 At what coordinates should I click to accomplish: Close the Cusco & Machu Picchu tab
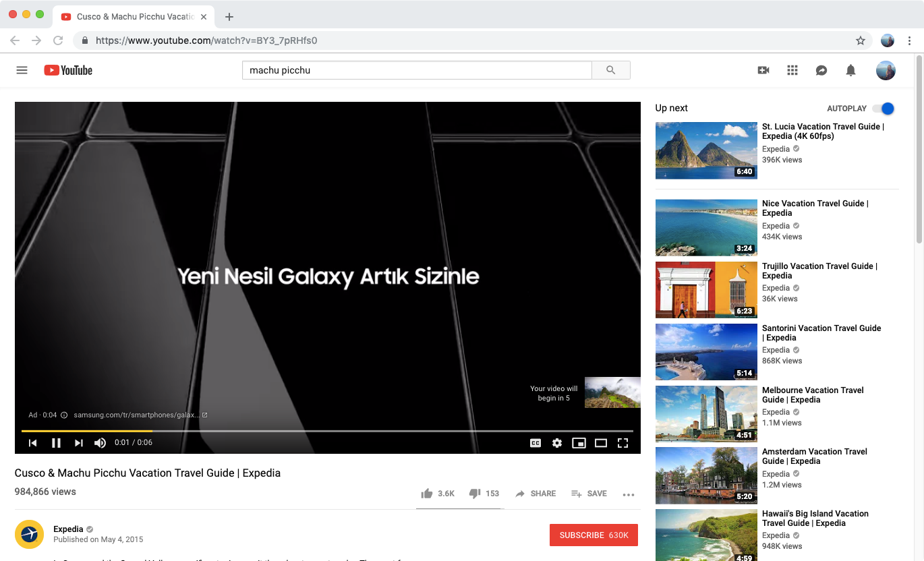204,17
